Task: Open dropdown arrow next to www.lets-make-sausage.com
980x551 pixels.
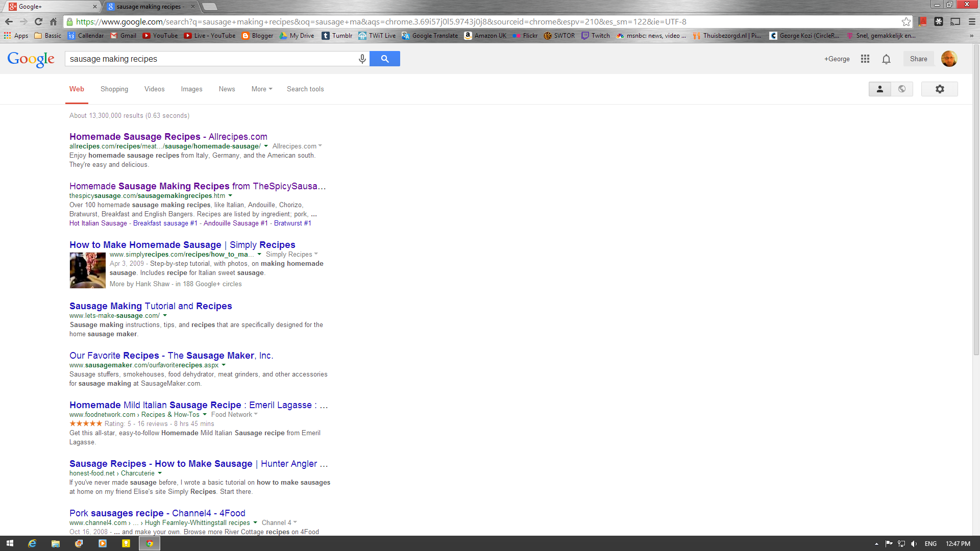Action: click(x=165, y=315)
